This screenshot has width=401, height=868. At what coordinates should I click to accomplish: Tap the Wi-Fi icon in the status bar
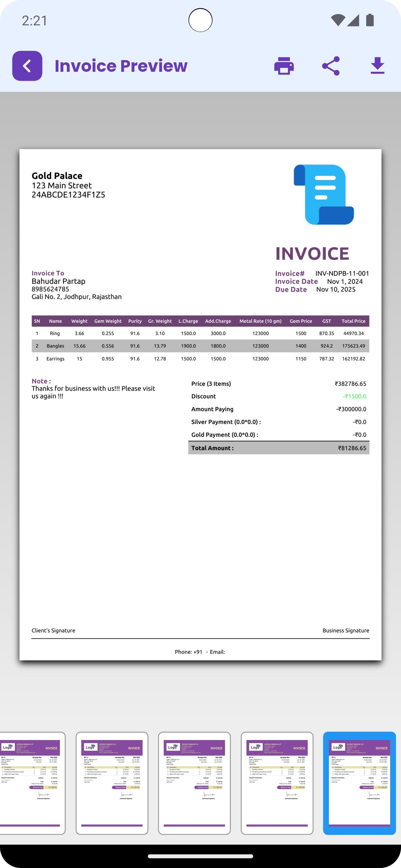[x=338, y=20]
